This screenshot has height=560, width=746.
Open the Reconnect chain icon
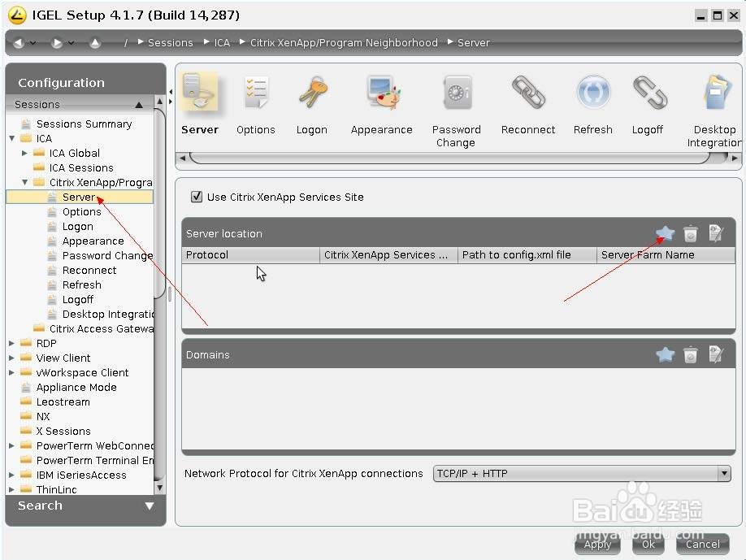coord(528,92)
